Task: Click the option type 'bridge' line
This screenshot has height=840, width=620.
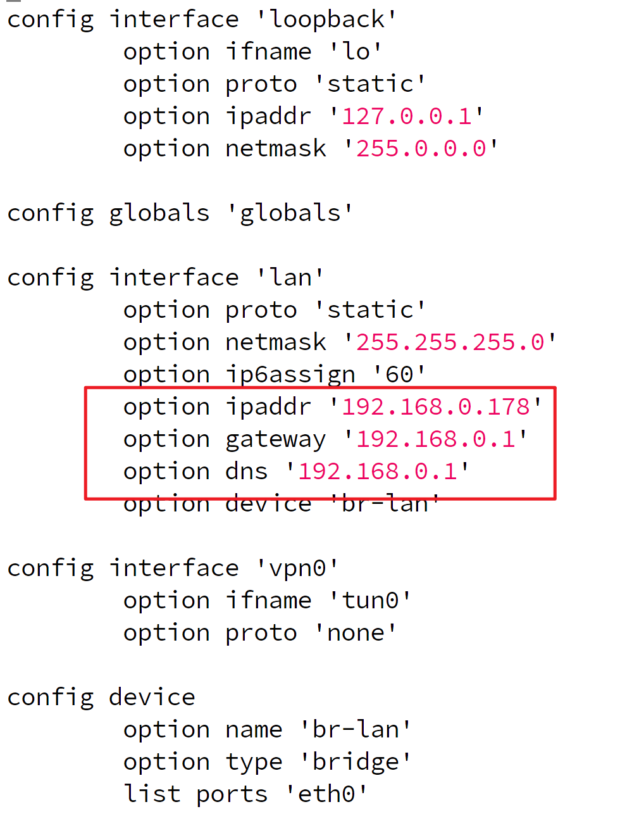Action: coord(267,762)
